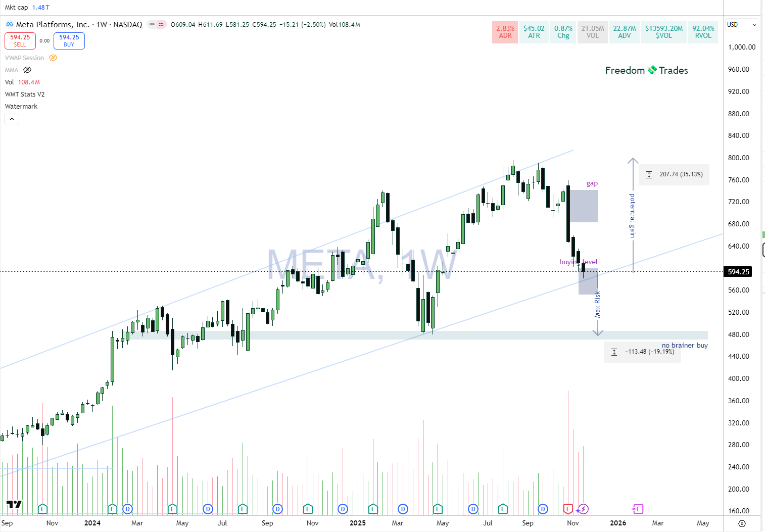Click the 594.25 BUY button
Image resolution: width=765 pixels, height=532 pixels.
point(69,40)
